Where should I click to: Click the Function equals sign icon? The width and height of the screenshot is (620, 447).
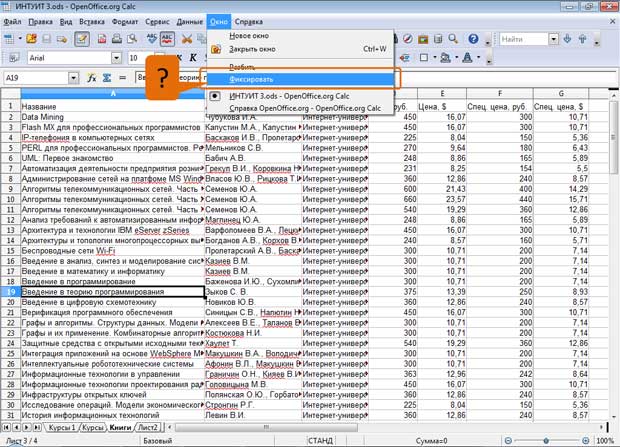[x=123, y=78]
